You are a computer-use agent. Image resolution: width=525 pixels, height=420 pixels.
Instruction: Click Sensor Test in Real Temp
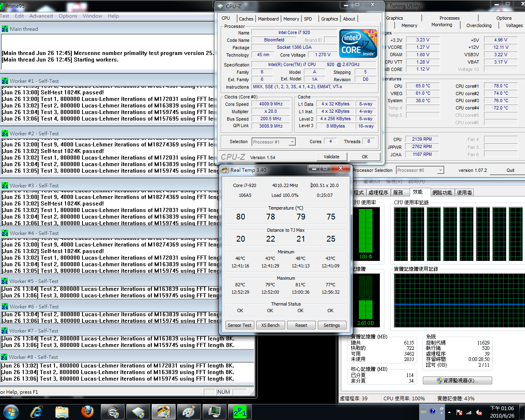pyautogui.click(x=240, y=325)
